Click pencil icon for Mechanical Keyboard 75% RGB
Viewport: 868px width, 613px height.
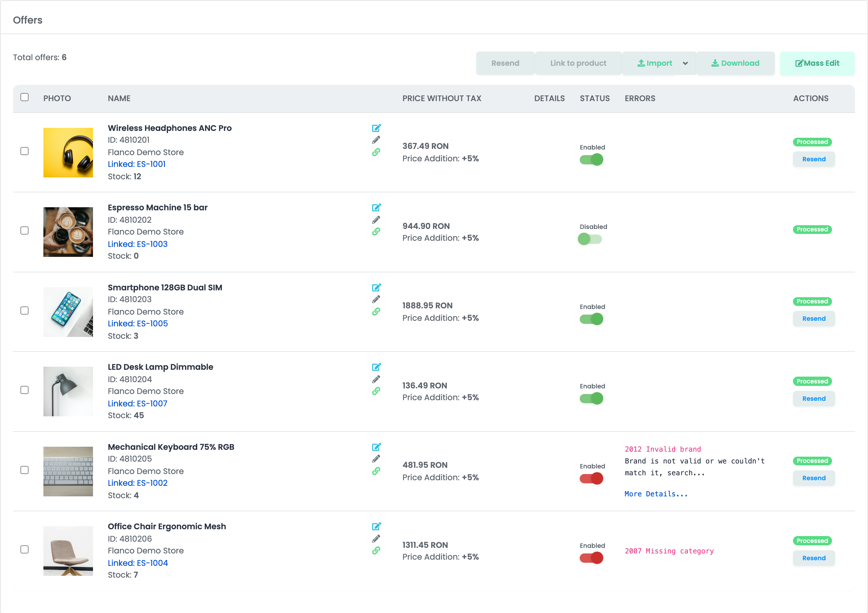pos(376,459)
